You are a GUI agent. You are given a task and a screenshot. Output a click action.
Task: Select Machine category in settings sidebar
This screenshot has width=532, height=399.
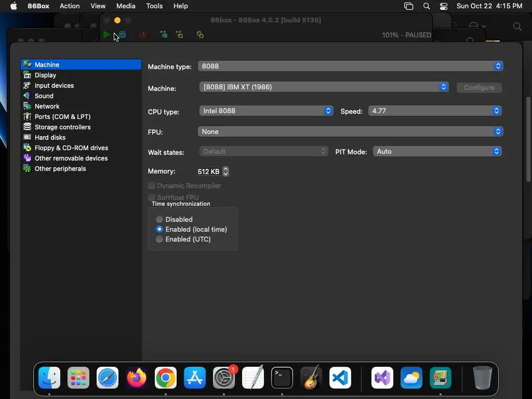(81, 64)
